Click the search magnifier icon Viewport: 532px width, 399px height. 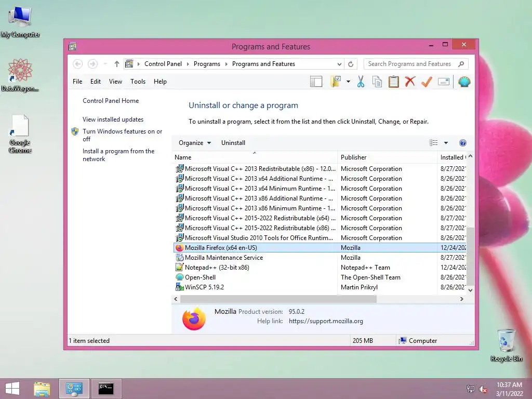[x=461, y=64]
